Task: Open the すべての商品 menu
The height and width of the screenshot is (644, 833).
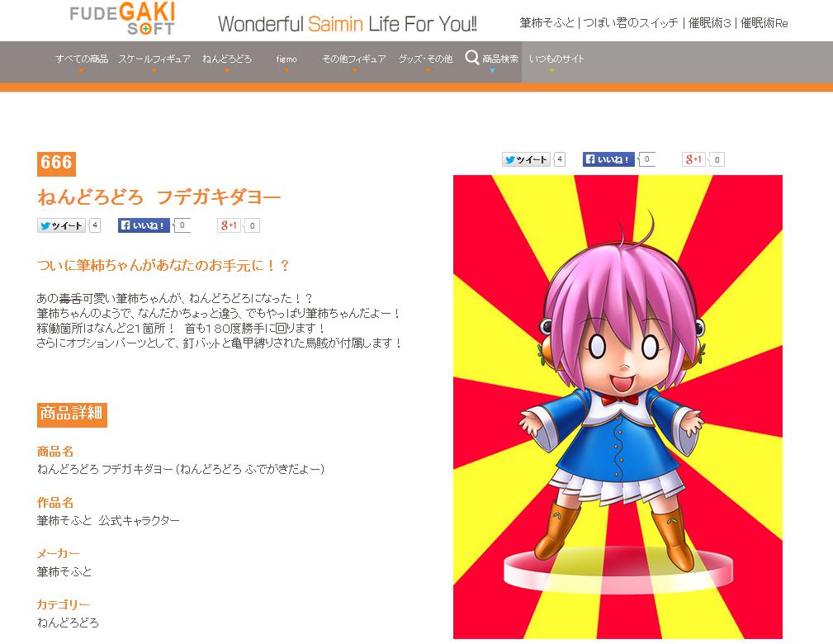Action: [x=81, y=59]
